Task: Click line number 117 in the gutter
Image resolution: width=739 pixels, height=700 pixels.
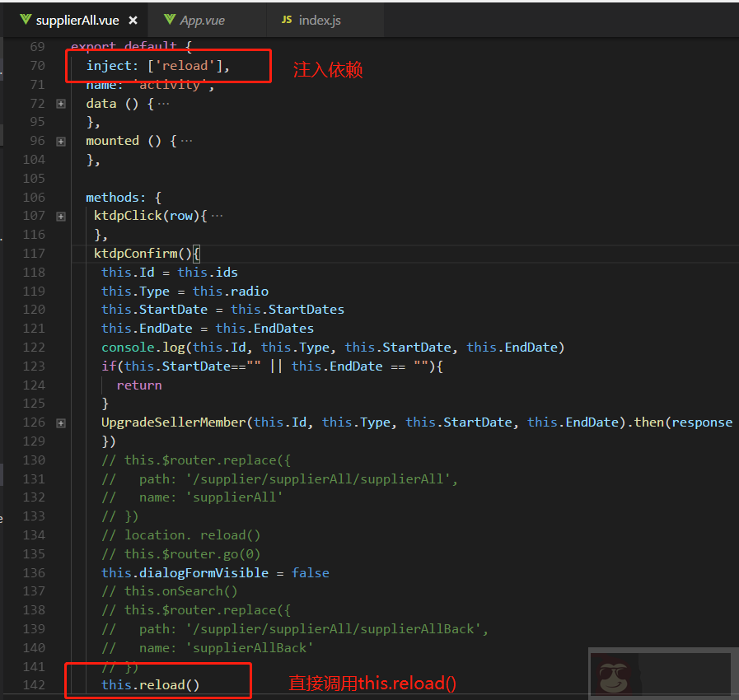Action: point(34,254)
